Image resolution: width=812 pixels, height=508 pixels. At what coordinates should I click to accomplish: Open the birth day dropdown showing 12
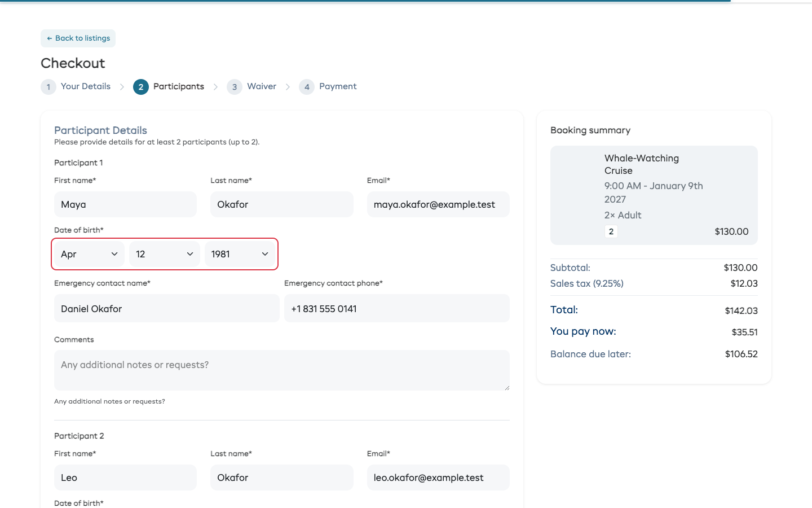click(x=165, y=254)
